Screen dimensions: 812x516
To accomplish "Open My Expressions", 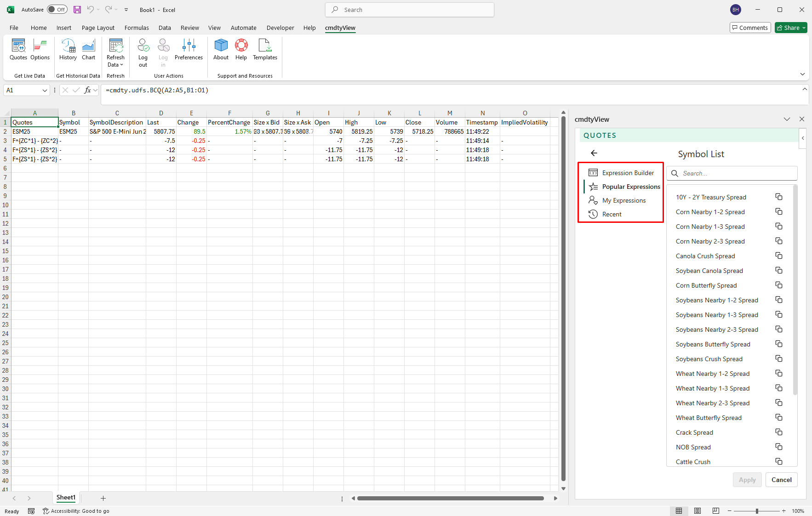I will click(624, 200).
